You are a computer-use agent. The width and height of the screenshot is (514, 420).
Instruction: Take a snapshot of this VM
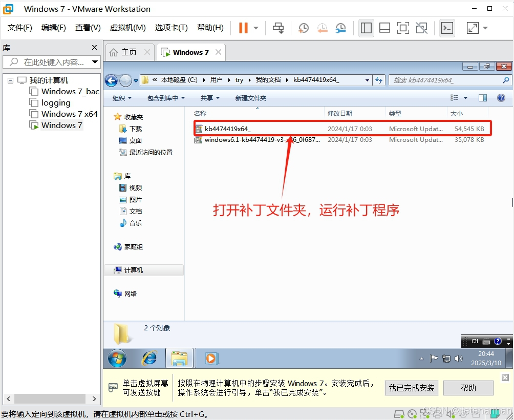coord(304,28)
